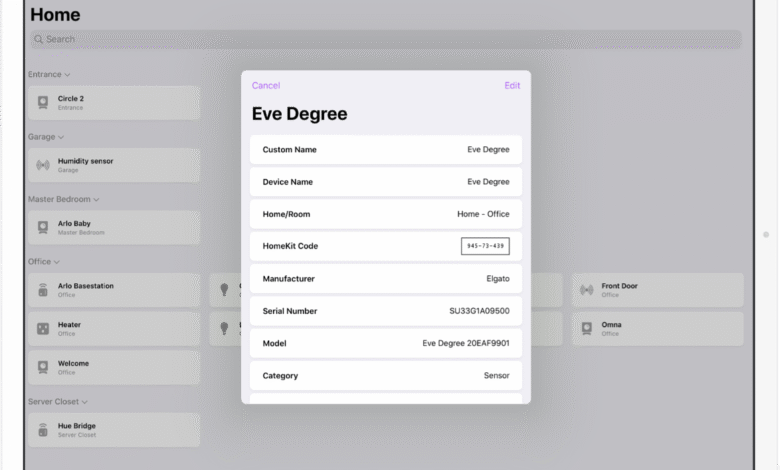Image resolution: width=780 pixels, height=470 pixels.
Task: Open the Front Door tile
Action: coord(658,289)
